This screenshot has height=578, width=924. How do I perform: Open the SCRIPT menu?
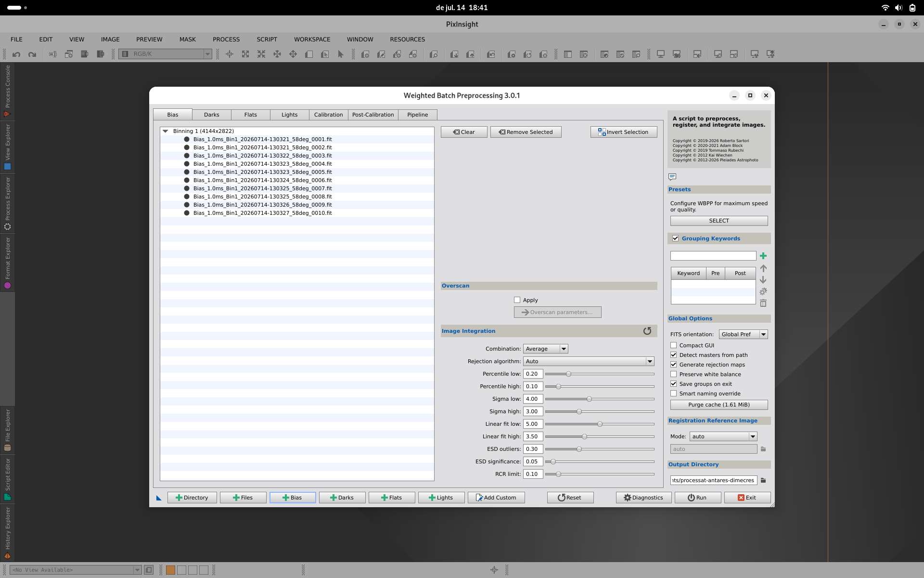coord(267,39)
